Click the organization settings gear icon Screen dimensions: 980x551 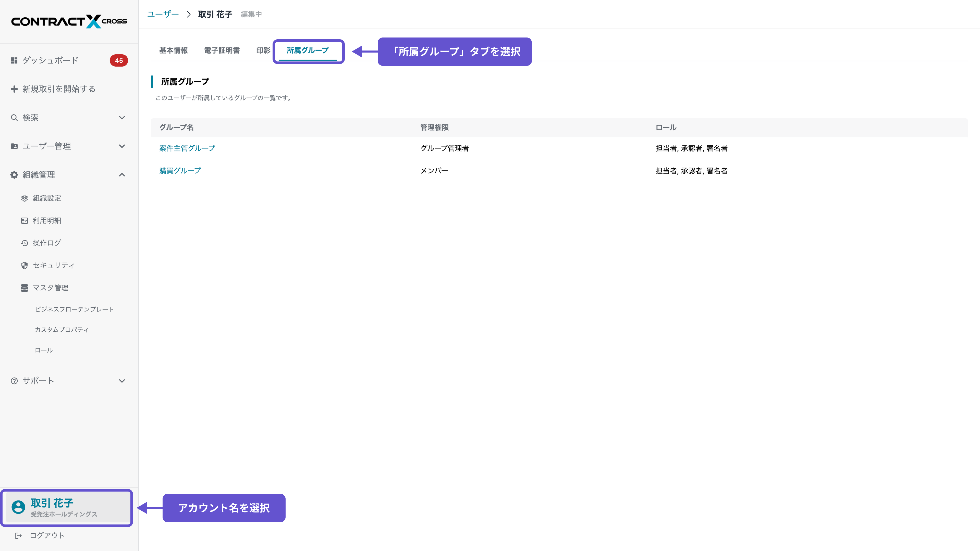pos(24,198)
